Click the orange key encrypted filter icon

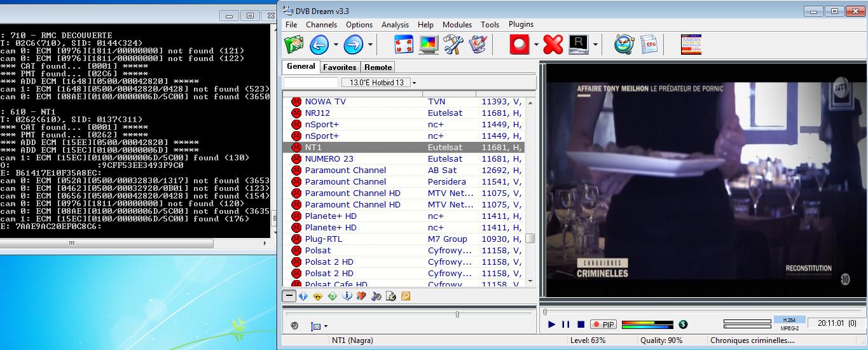pos(405,296)
